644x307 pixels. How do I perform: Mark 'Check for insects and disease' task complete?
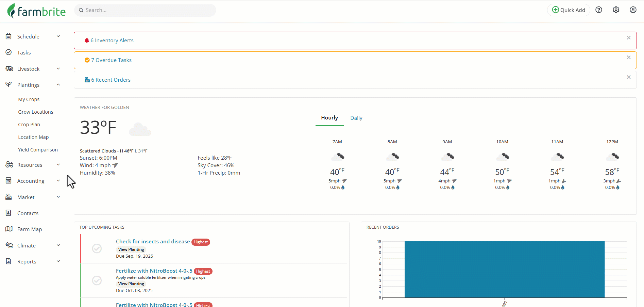tap(97, 248)
